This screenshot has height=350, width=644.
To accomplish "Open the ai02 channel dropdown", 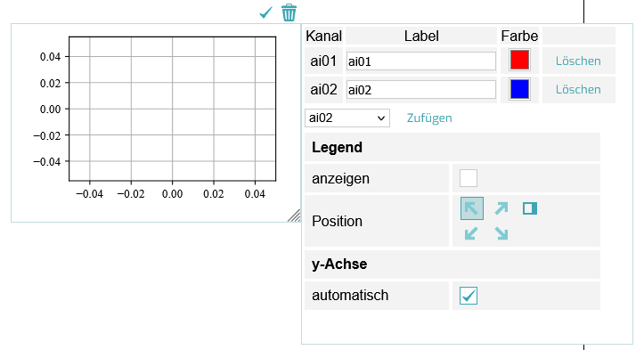I will [347, 118].
